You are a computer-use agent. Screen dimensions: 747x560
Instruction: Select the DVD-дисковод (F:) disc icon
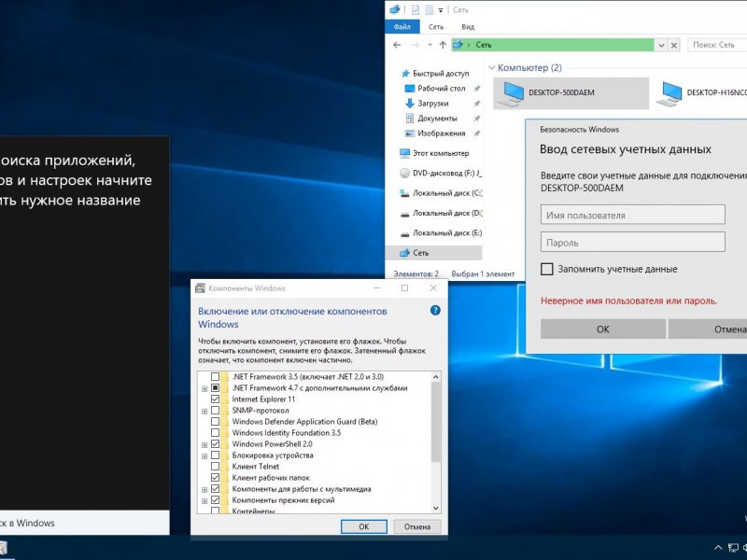405,174
